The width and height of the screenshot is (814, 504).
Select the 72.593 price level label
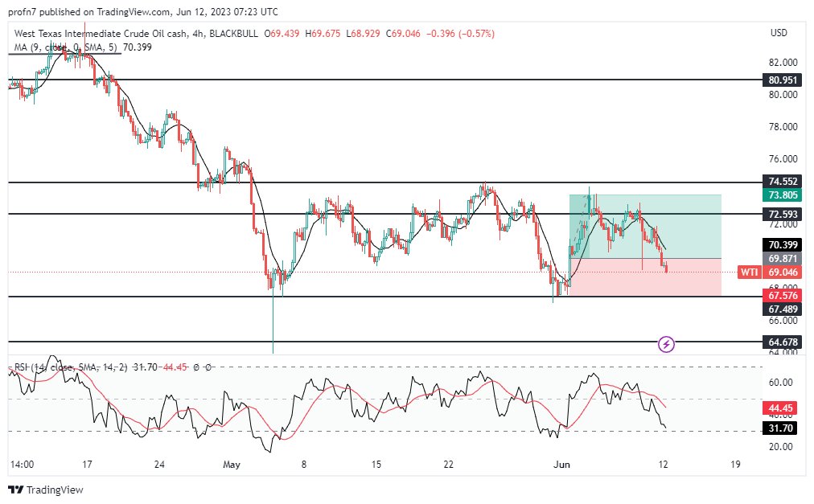783,214
